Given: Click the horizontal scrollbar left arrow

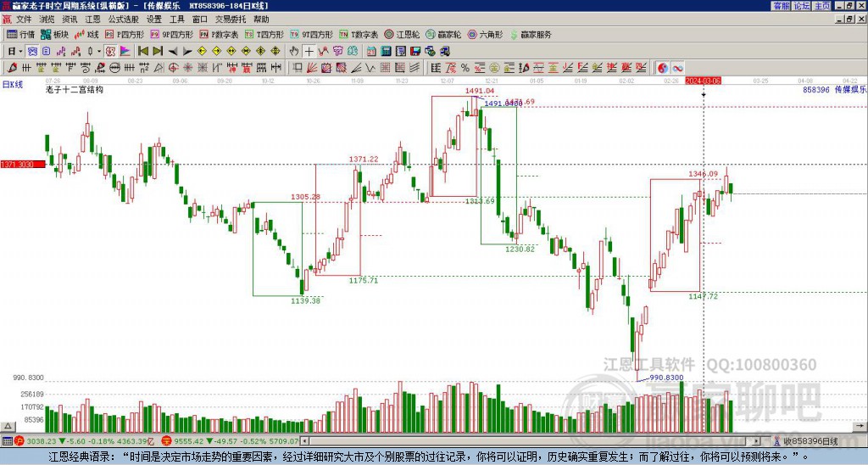Looking at the screenshot, I should pos(304,441).
